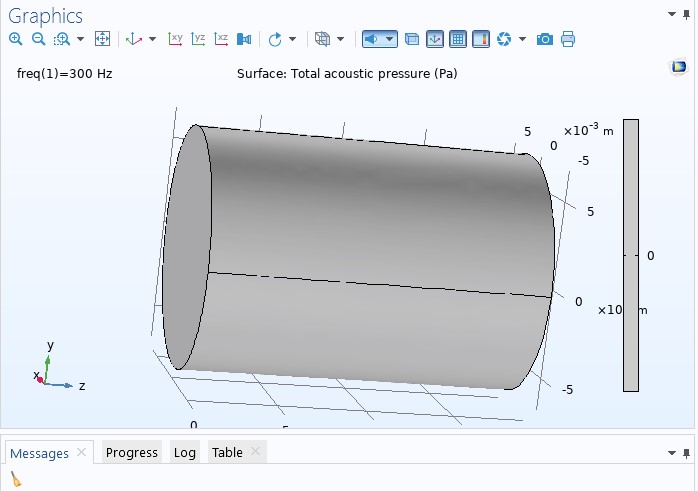This screenshot has width=698, height=491.
Task: Click the Print icon in graphics toolbar
Action: click(x=568, y=39)
